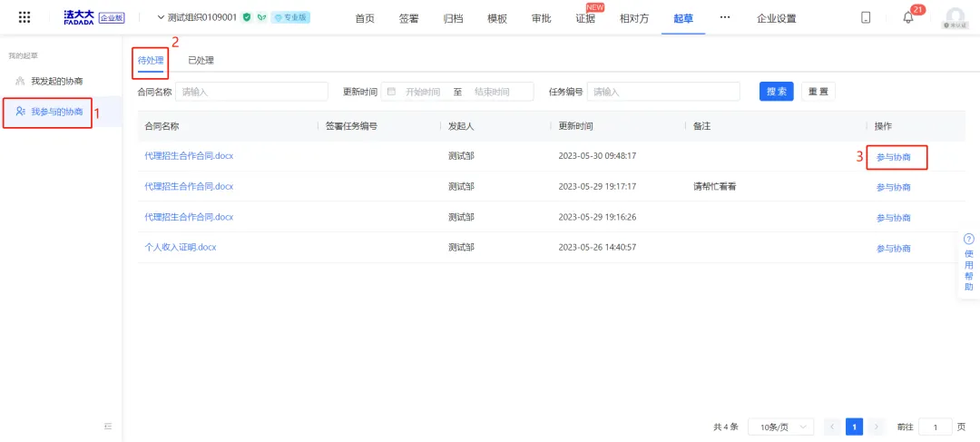The height and width of the screenshot is (442, 980).
Task: Click the 重置 reset button
Action: (818, 92)
